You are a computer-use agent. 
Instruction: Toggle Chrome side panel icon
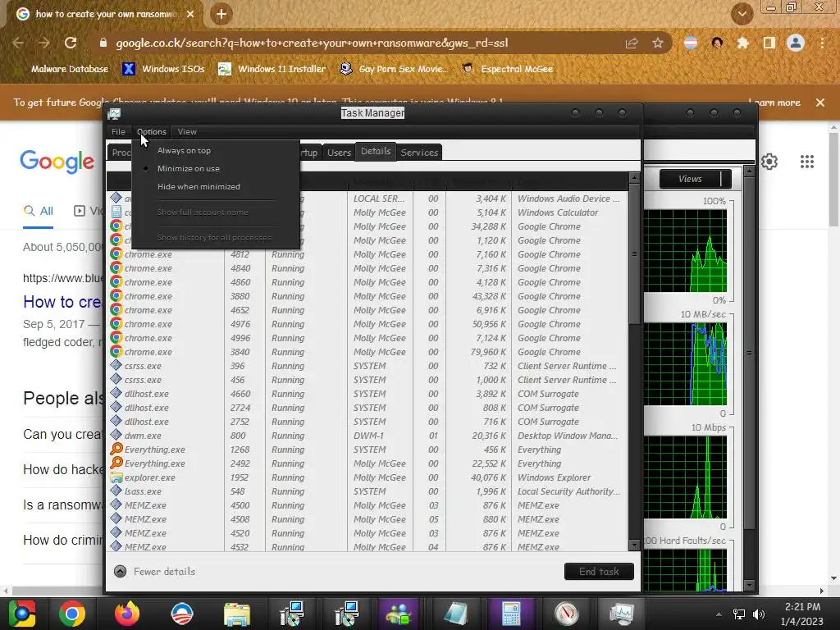point(769,43)
